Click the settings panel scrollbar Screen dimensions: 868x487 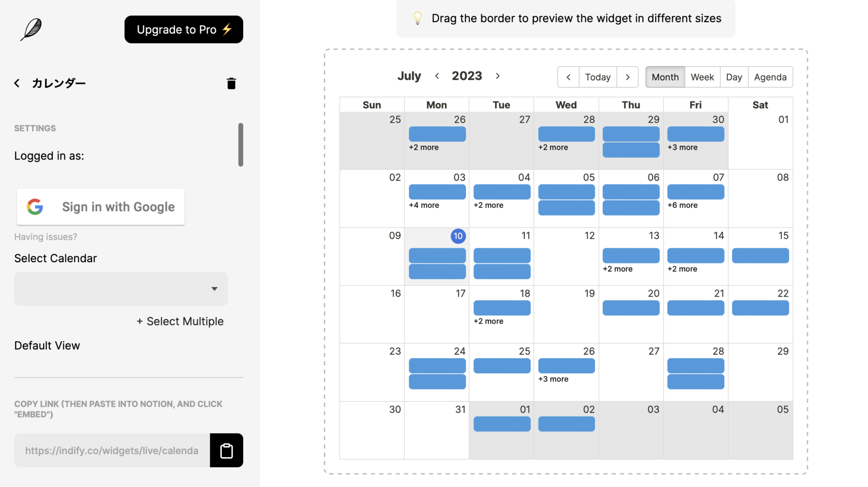241,145
